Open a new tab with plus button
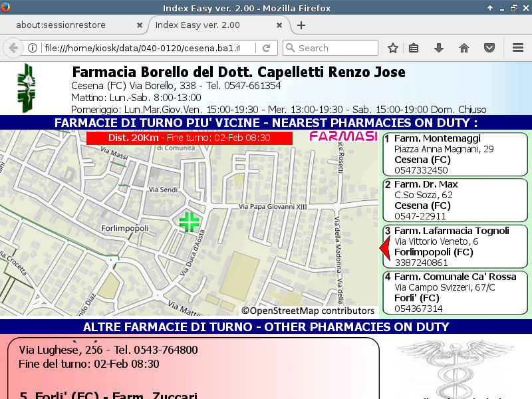The image size is (532, 399). [301, 25]
